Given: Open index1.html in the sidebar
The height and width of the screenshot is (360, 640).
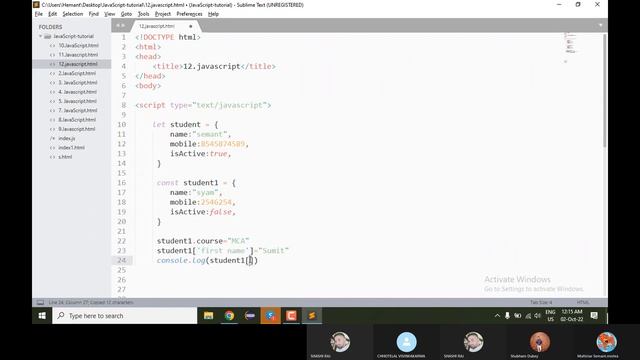Looking at the screenshot, I should click(x=71, y=148).
